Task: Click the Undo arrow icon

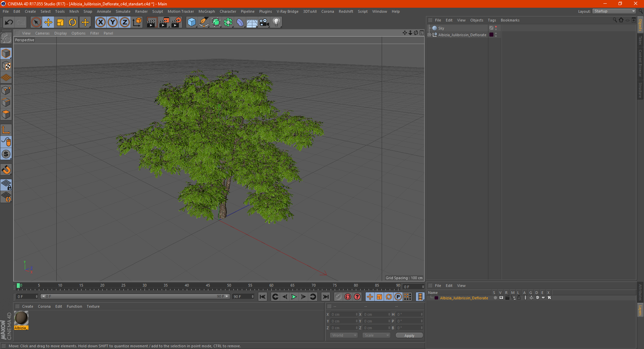Action: [x=9, y=22]
